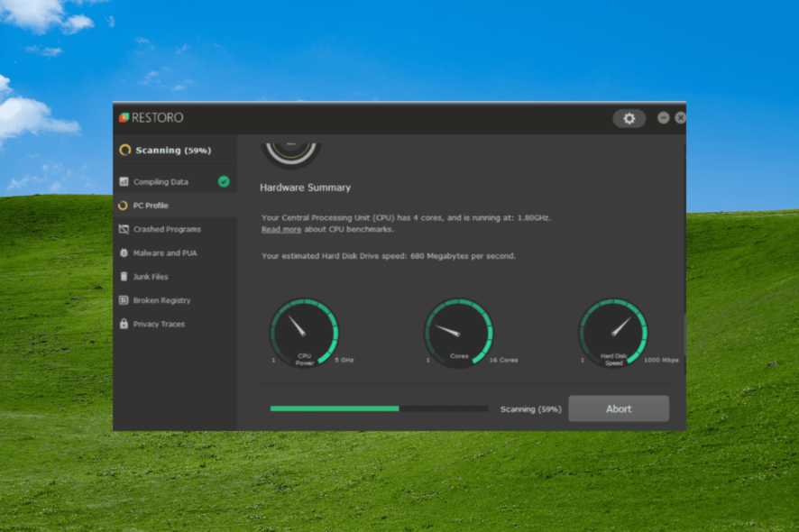This screenshot has width=799, height=532.
Task: Click the Scanning (59%) sidebar header text
Action: pos(173,151)
